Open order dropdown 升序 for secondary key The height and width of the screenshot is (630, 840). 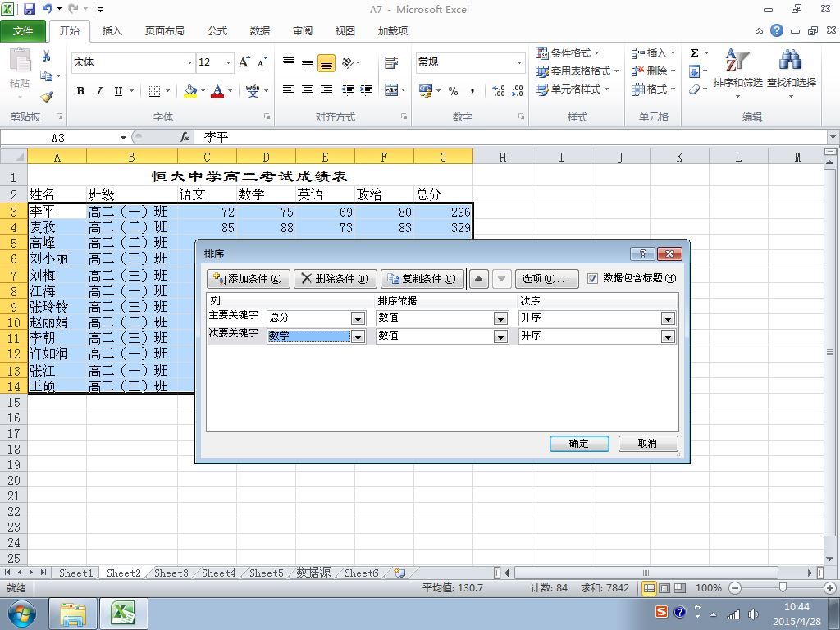(x=668, y=336)
